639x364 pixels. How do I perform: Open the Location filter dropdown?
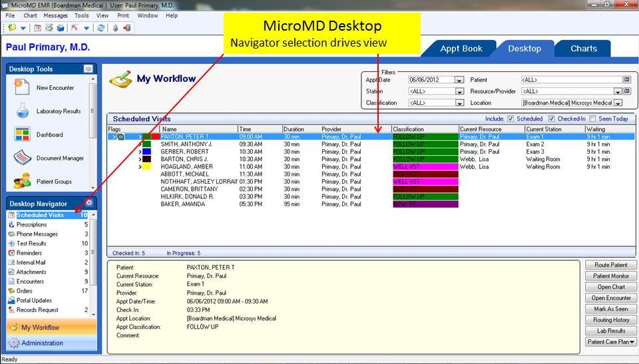(x=618, y=103)
